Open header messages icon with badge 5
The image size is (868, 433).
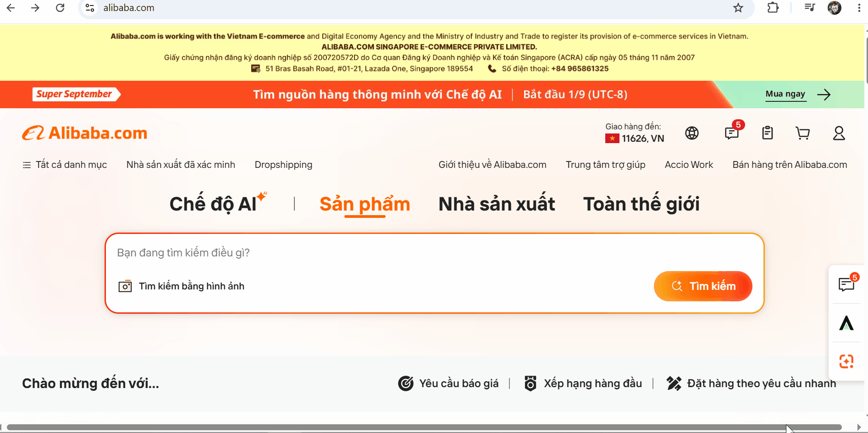click(732, 133)
